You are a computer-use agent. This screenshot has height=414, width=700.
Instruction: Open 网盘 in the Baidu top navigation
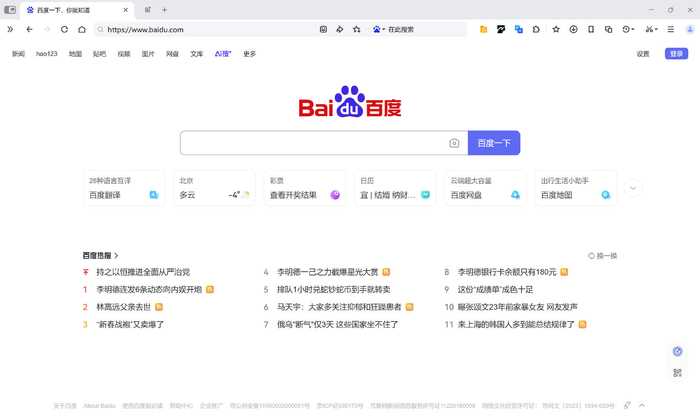click(172, 54)
